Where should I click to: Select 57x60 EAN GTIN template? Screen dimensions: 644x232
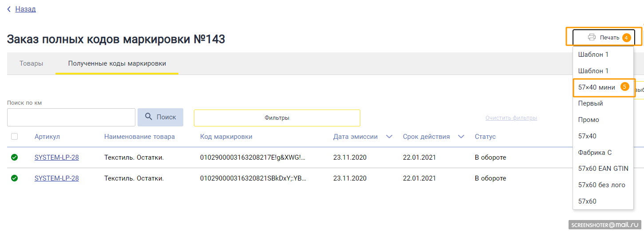[603, 168]
